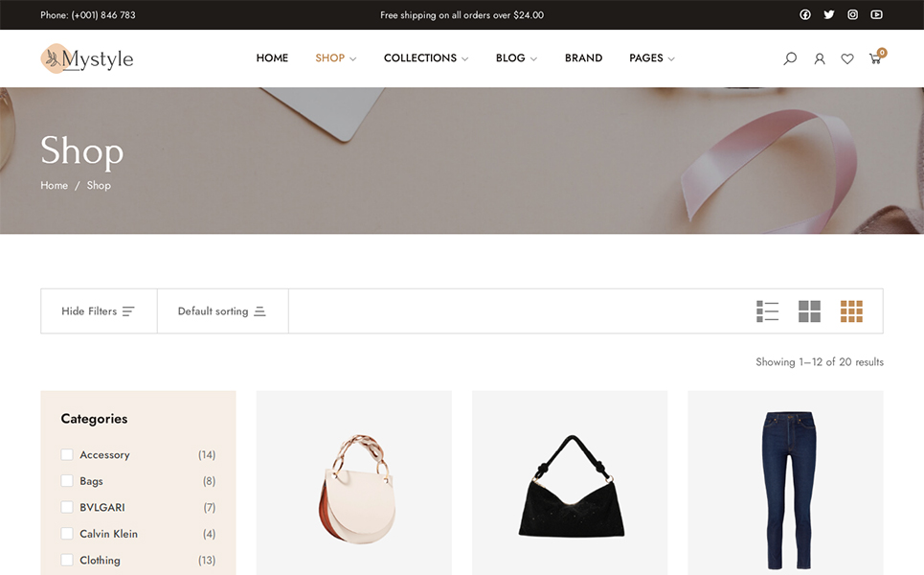Open the user account icon
The image size is (924, 575).
tap(820, 58)
